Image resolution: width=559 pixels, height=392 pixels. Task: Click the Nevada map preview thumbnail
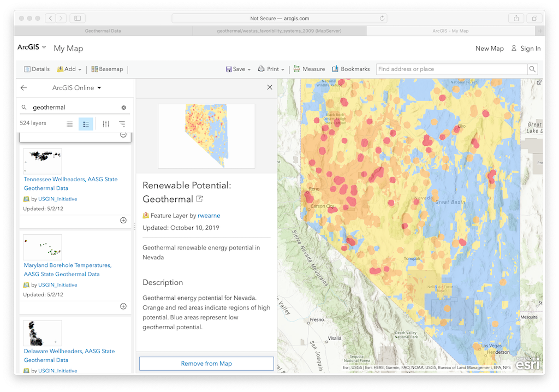(206, 135)
